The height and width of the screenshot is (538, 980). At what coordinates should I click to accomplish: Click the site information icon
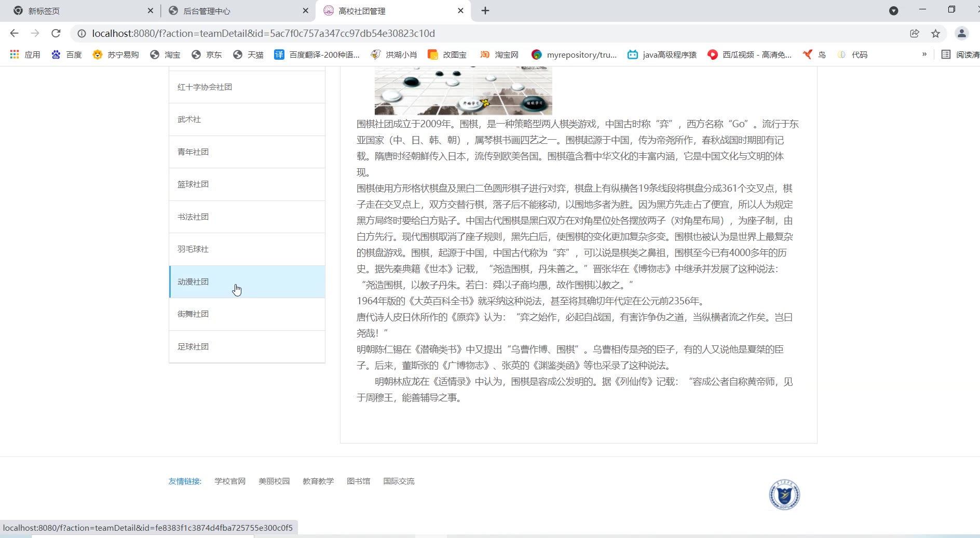coord(81,33)
